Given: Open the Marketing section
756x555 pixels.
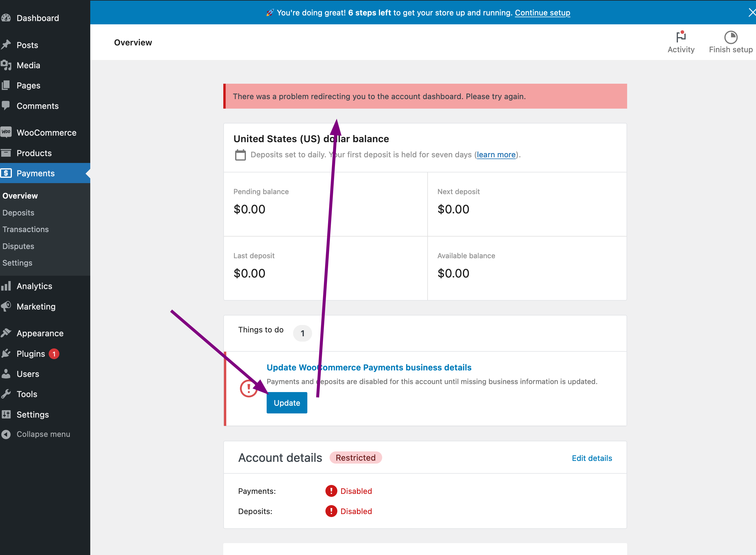Looking at the screenshot, I should pyautogui.click(x=36, y=306).
